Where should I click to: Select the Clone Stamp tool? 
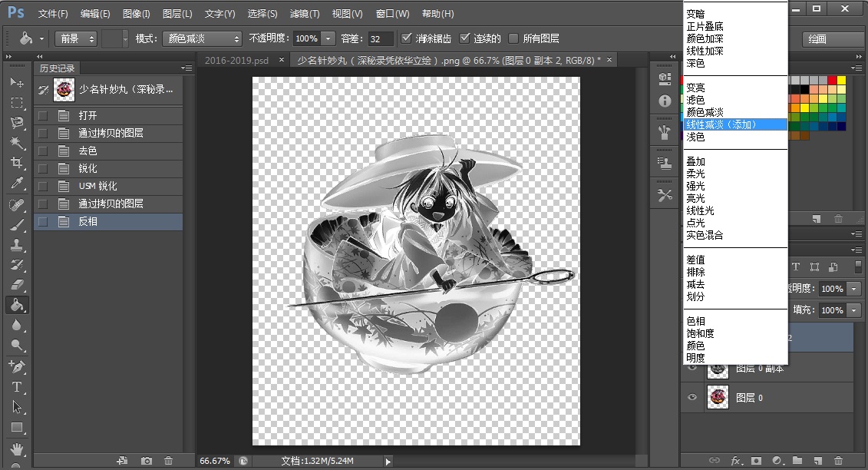coord(17,244)
